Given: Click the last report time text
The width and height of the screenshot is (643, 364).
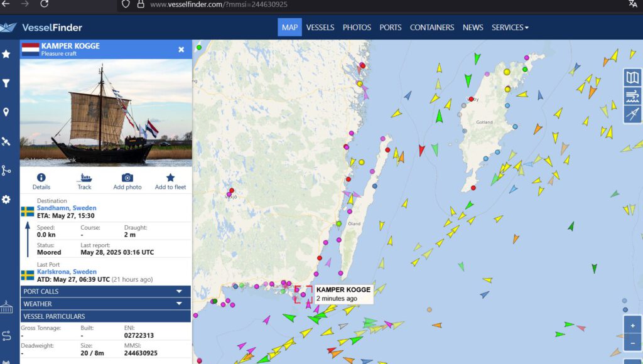Looking at the screenshot, I should click(x=117, y=252).
